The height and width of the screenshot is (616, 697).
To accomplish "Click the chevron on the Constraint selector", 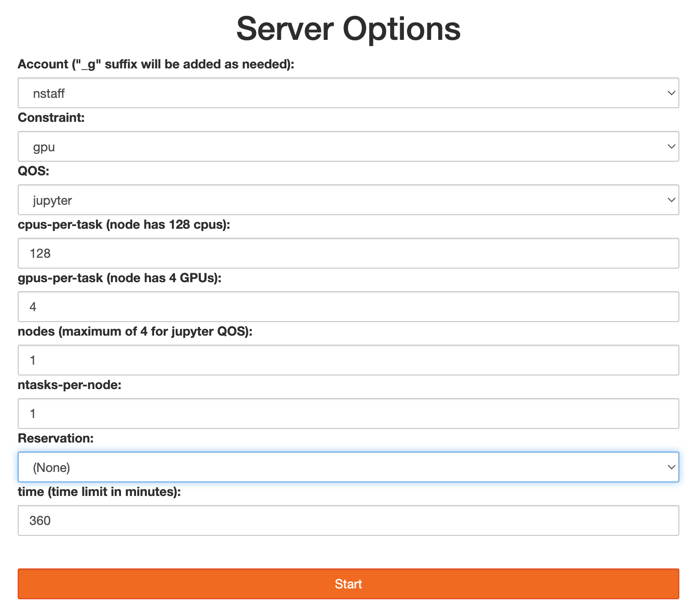I will coord(671,146).
